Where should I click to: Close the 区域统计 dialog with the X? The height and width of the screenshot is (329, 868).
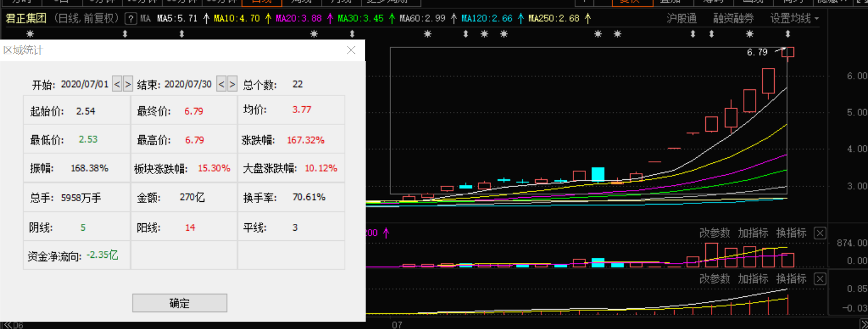[351, 50]
